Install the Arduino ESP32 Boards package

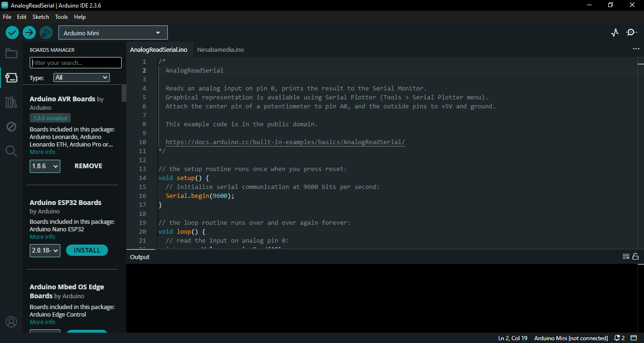87,251
